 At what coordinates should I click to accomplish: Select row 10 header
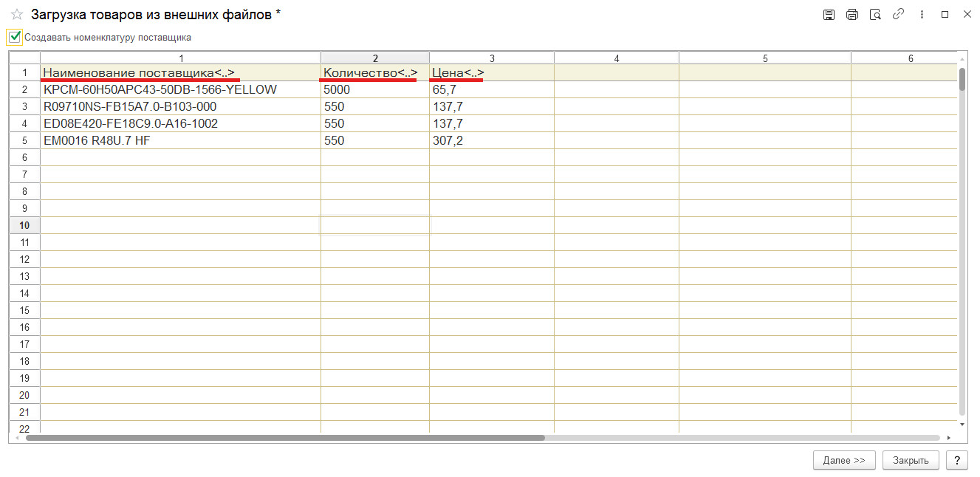[24, 225]
